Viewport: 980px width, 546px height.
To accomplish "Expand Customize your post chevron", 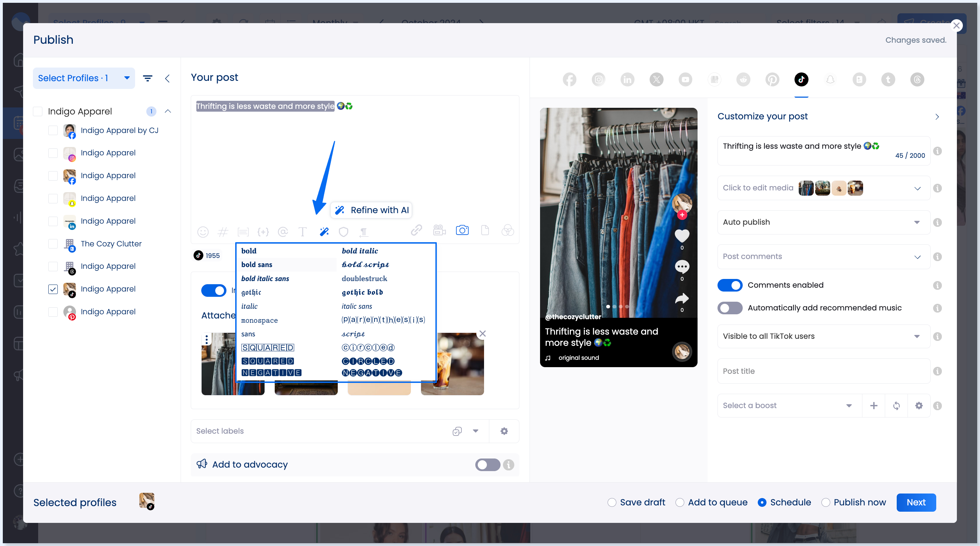I will coord(937,117).
